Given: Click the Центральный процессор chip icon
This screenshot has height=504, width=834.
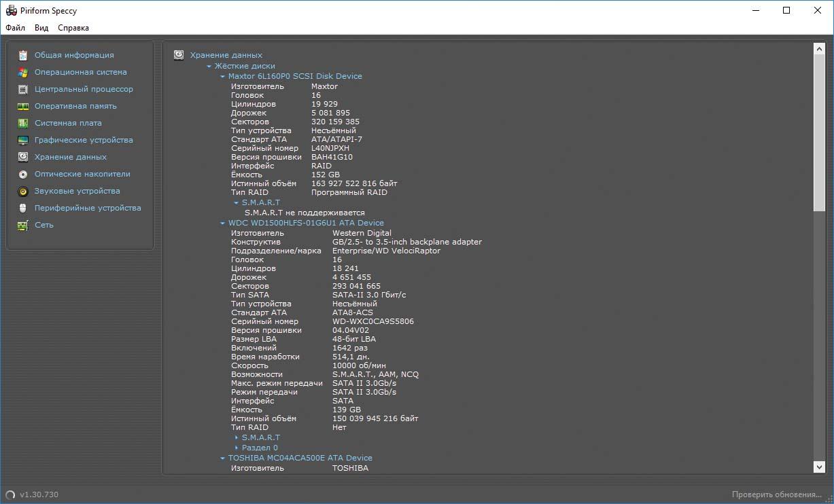Looking at the screenshot, I should 23,89.
